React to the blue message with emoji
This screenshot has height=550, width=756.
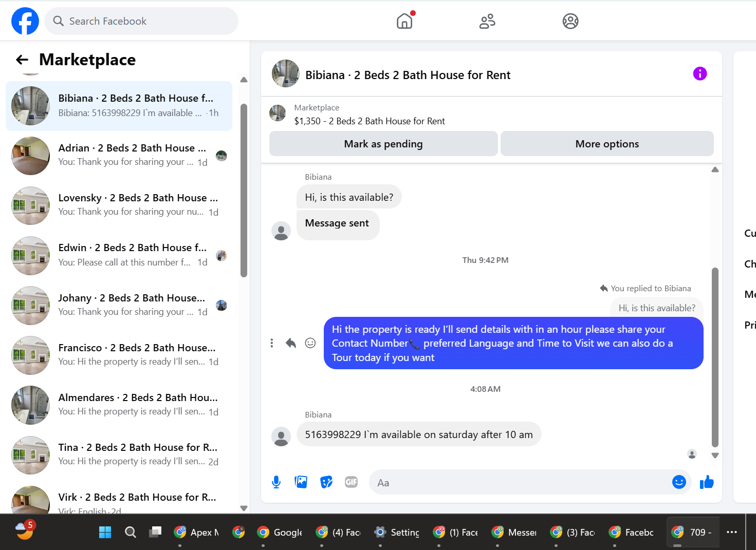(x=310, y=343)
